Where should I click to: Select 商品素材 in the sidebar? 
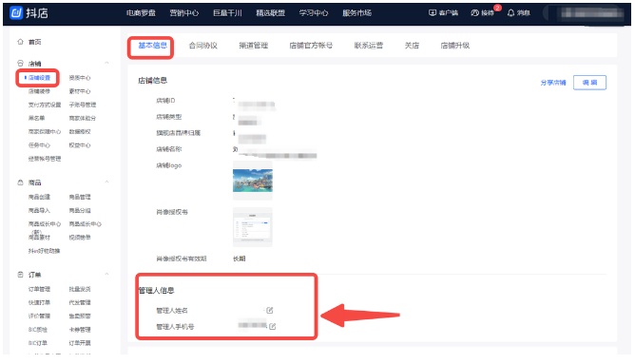tap(39, 238)
